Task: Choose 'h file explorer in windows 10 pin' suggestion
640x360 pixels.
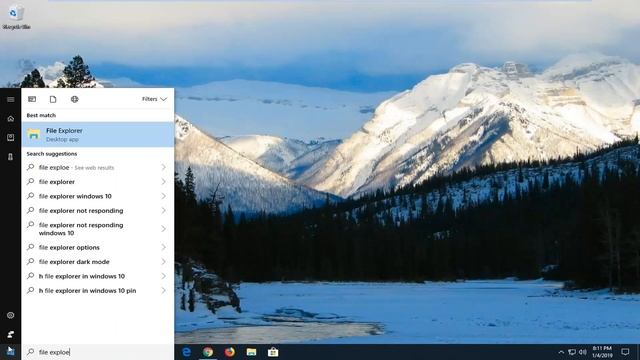Action: [x=98, y=291]
